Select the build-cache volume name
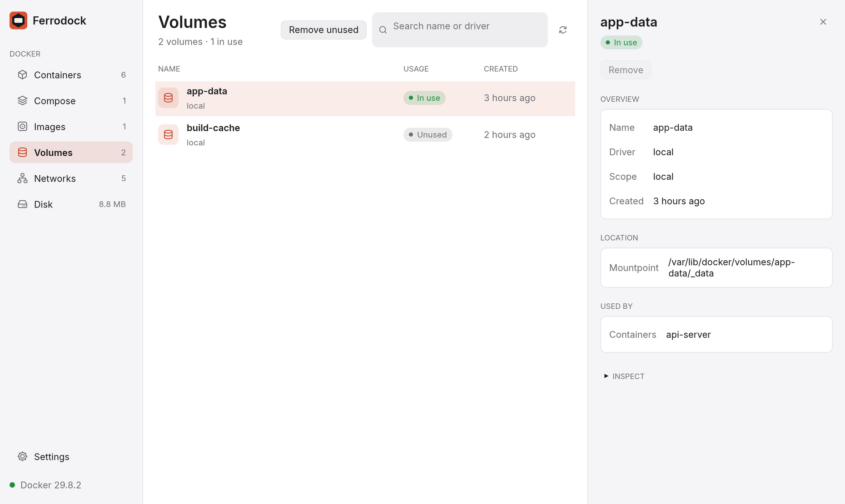The height and width of the screenshot is (504, 845). pos(213,128)
